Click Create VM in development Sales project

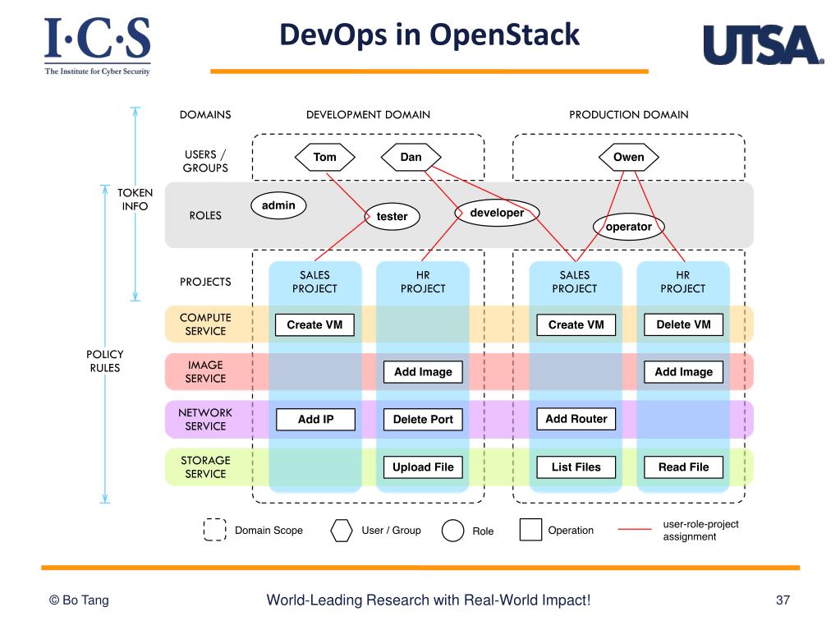tap(314, 324)
